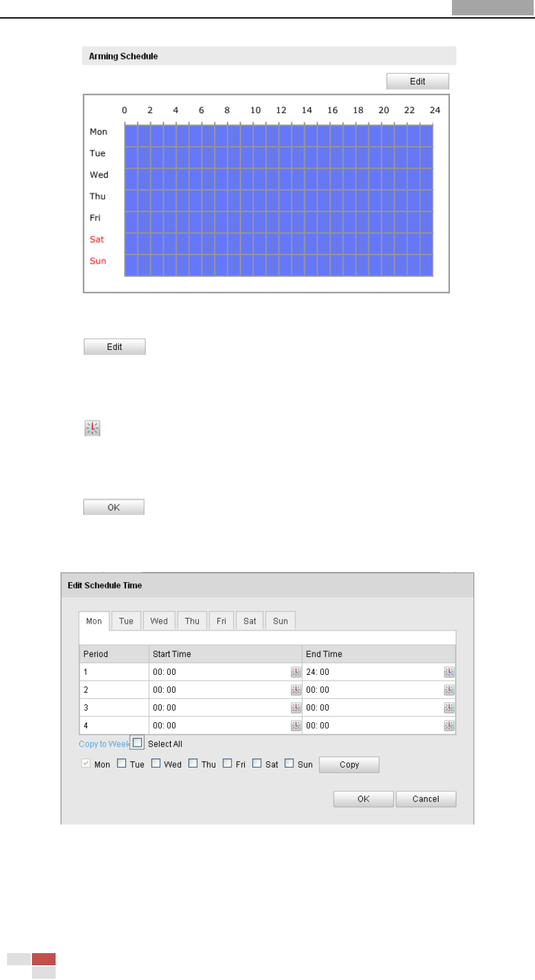The width and height of the screenshot is (535, 980).
Task: Open time picker for Period 3 End Time
Action: 449,707
